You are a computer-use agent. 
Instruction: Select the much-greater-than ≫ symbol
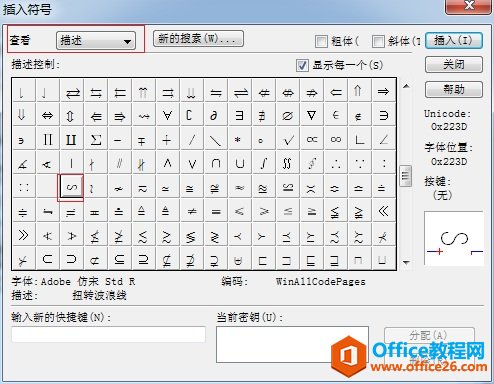pyautogui.click(x=23, y=235)
